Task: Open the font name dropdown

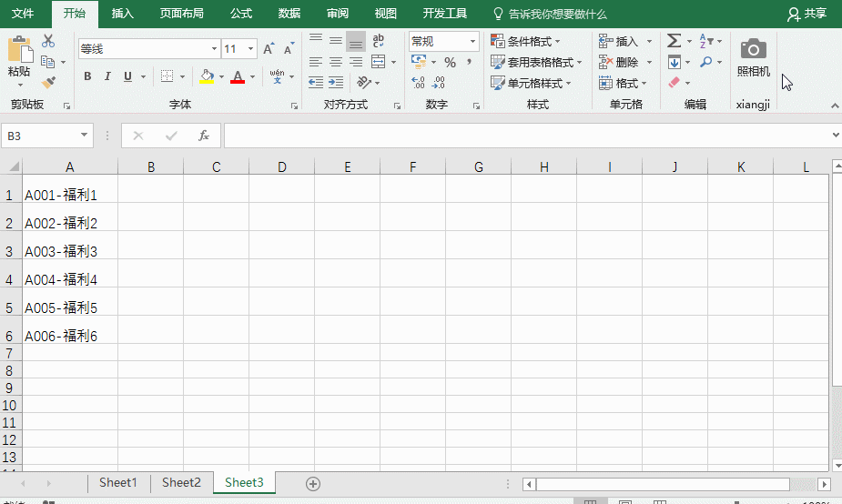Action: click(x=214, y=49)
